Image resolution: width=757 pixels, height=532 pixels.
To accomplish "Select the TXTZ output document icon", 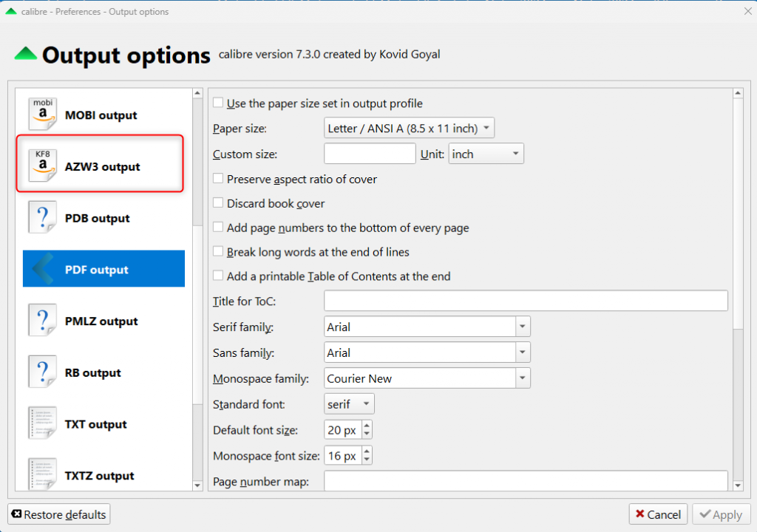I will (42, 474).
